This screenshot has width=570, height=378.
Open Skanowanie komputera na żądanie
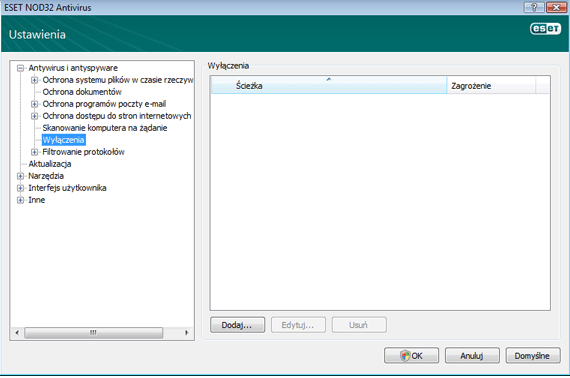point(105,128)
